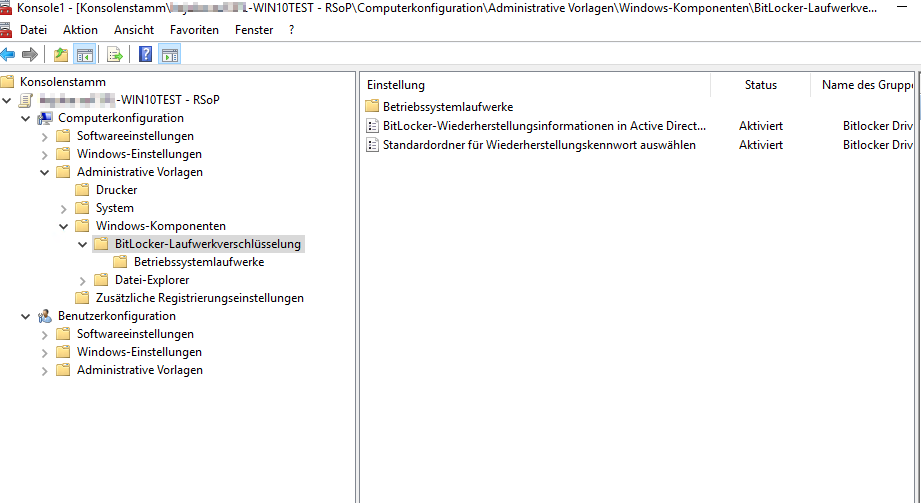Select Standardordner für Wiederherstellungskennwort auswählen

(539, 145)
